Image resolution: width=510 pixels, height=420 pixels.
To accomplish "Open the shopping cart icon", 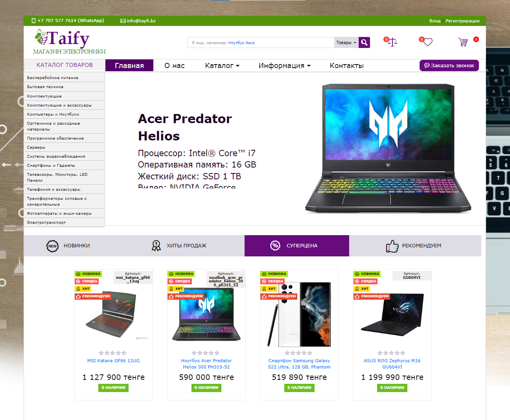I will point(463,42).
